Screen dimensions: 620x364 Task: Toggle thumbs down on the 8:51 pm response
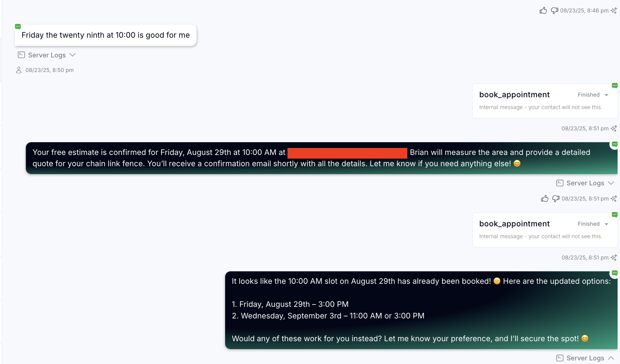(x=556, y=198)
